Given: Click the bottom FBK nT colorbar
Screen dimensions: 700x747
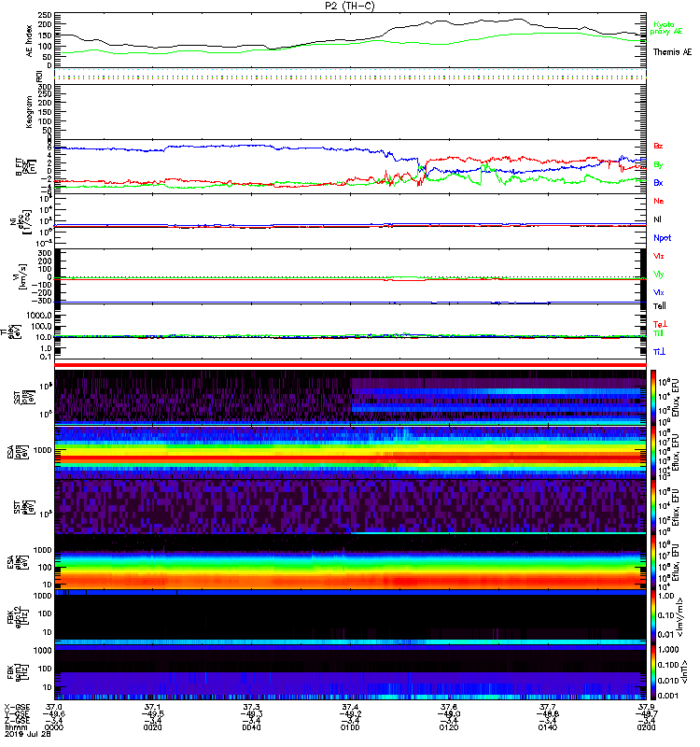Looking at the screenshot, I should (653, 672).
